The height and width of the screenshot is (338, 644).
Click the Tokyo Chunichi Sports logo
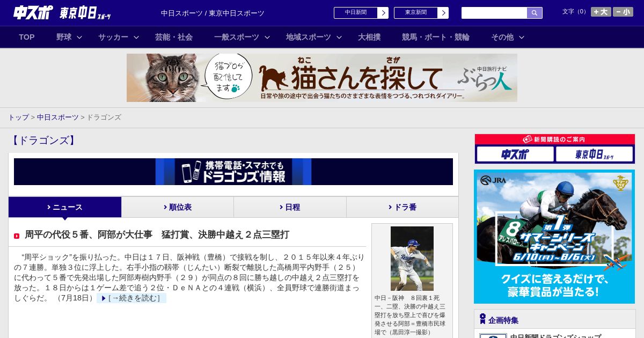tap(85, 13)
